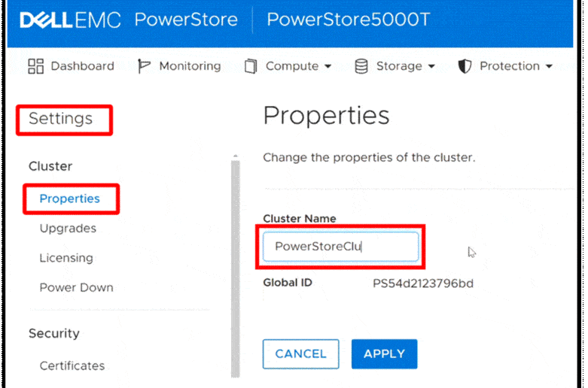This screenshot has width=588, height=388.
Task: Select Certificates under Security
Action: click(72, 365)
